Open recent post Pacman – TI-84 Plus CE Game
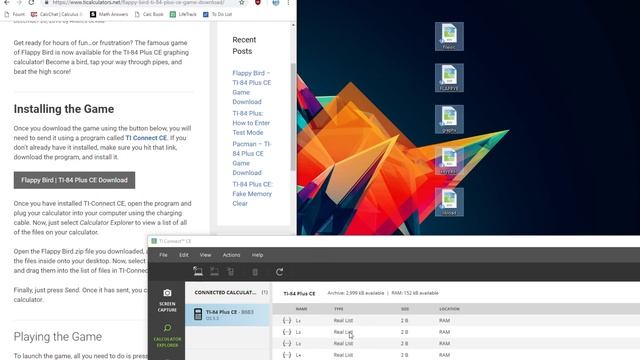 coord(251,158)
